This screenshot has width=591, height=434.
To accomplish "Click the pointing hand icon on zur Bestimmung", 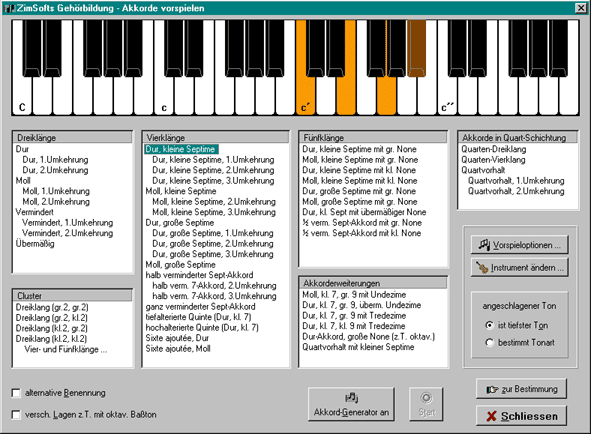I will click(x=492, y=389).
